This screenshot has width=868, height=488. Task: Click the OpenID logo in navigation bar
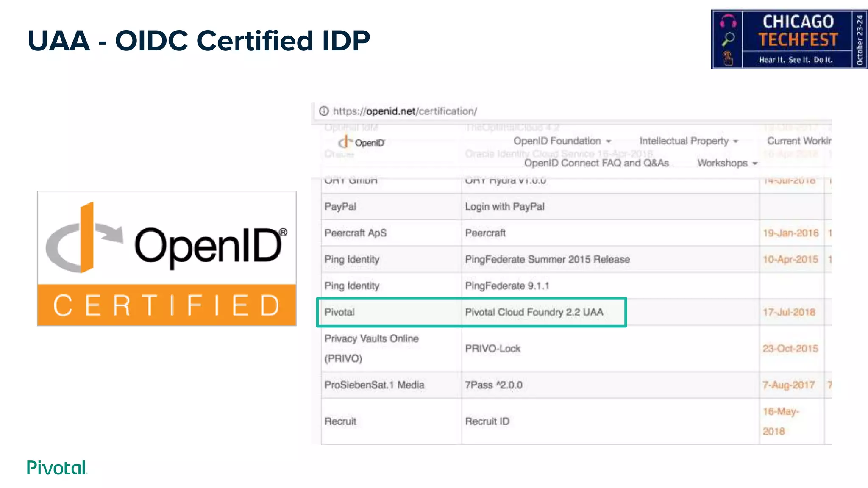(362, 142)
